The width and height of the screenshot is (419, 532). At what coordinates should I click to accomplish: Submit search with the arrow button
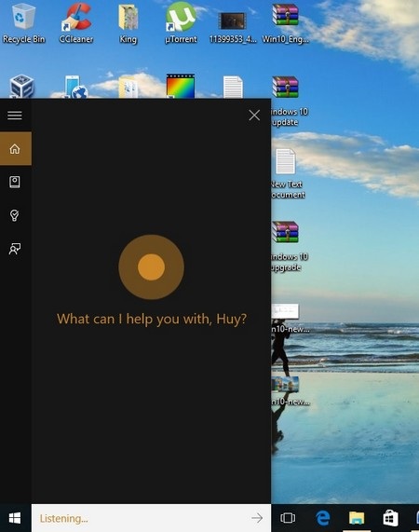tap(257, 518)
